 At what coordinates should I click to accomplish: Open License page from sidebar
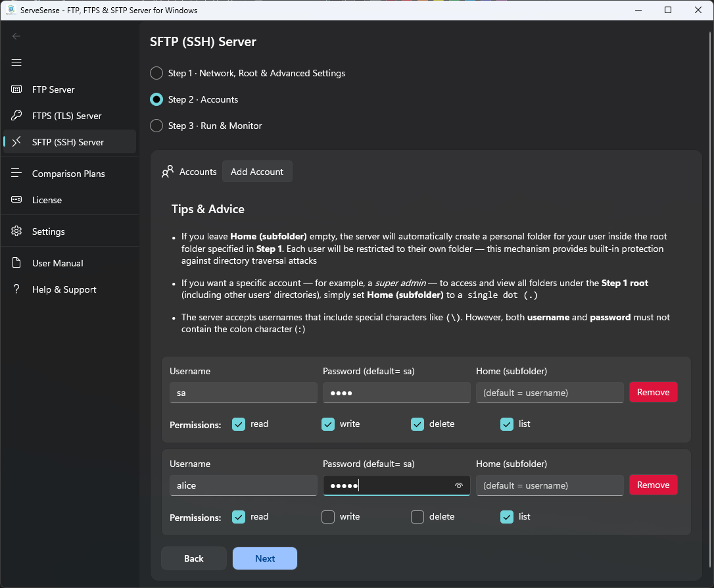tap(47, 200)
